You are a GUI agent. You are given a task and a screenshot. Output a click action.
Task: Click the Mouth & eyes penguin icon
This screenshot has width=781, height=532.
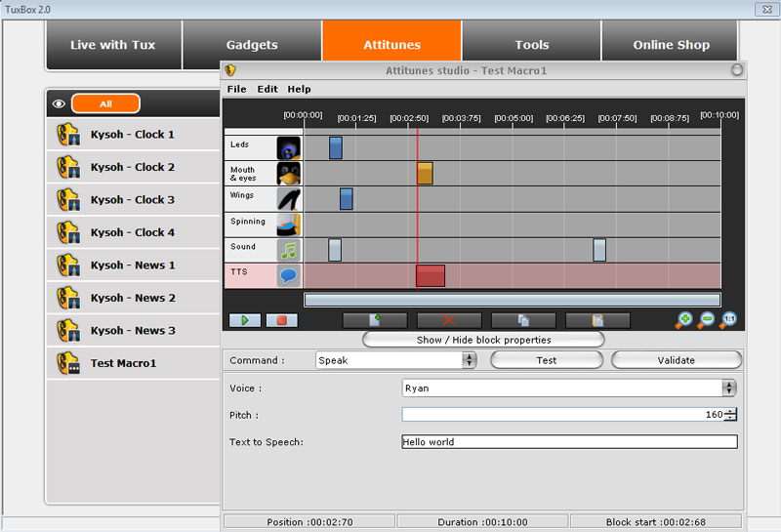coord(288,174)
